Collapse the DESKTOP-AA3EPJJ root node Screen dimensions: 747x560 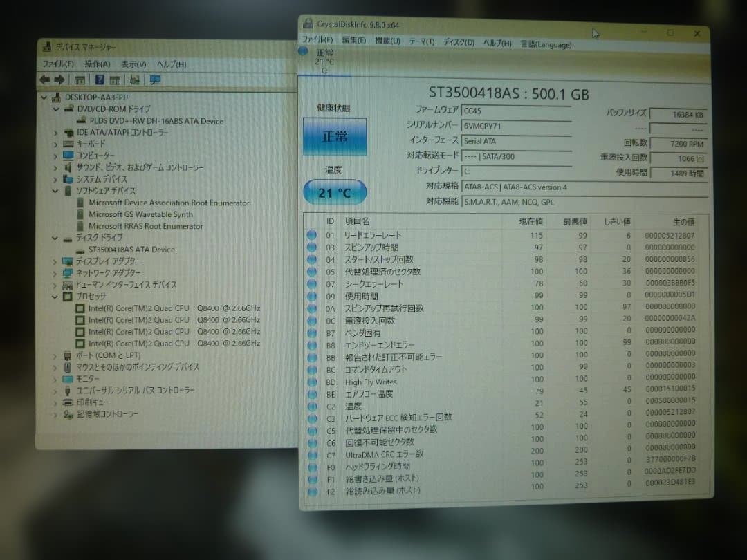coord(44,97)
